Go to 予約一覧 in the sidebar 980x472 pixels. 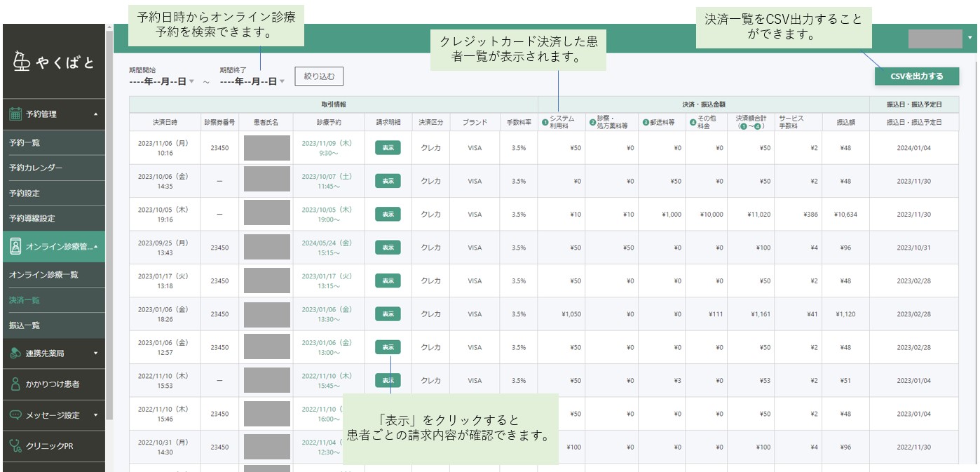(53, 142)
